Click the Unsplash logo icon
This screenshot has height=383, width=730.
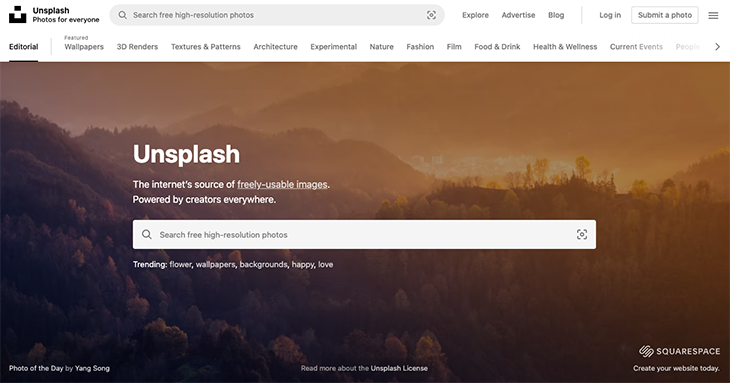tap(18, 14)
